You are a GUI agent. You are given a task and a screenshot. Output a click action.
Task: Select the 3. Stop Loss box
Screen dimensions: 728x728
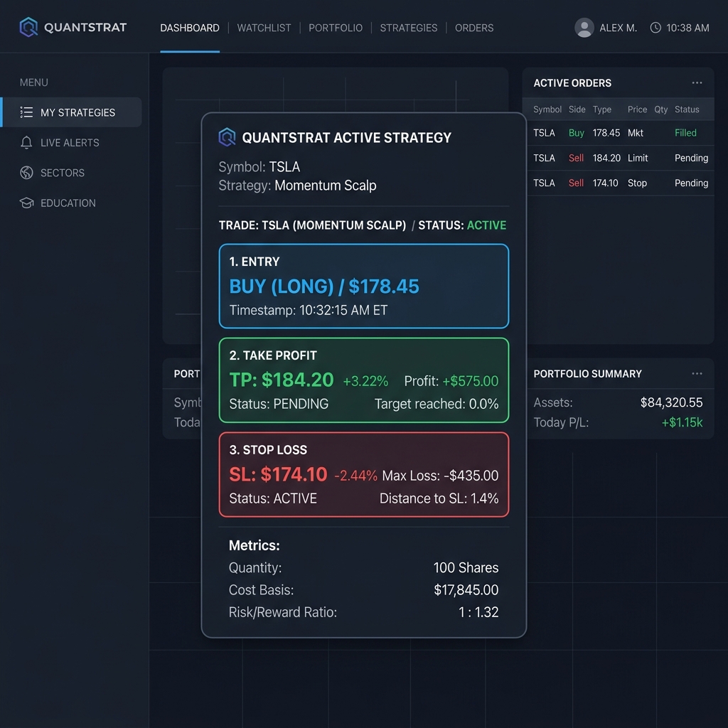pyautogui.click(x=363, y=474)
